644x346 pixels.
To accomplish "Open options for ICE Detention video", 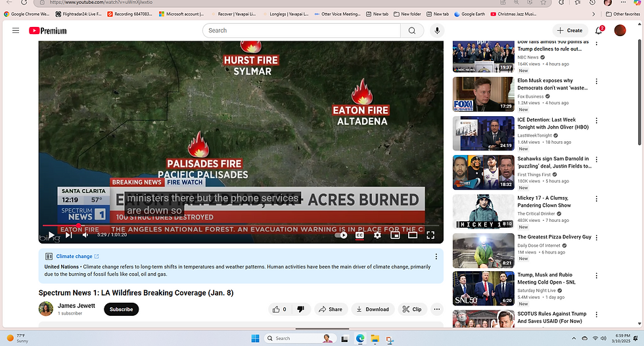I will (597, 121).
